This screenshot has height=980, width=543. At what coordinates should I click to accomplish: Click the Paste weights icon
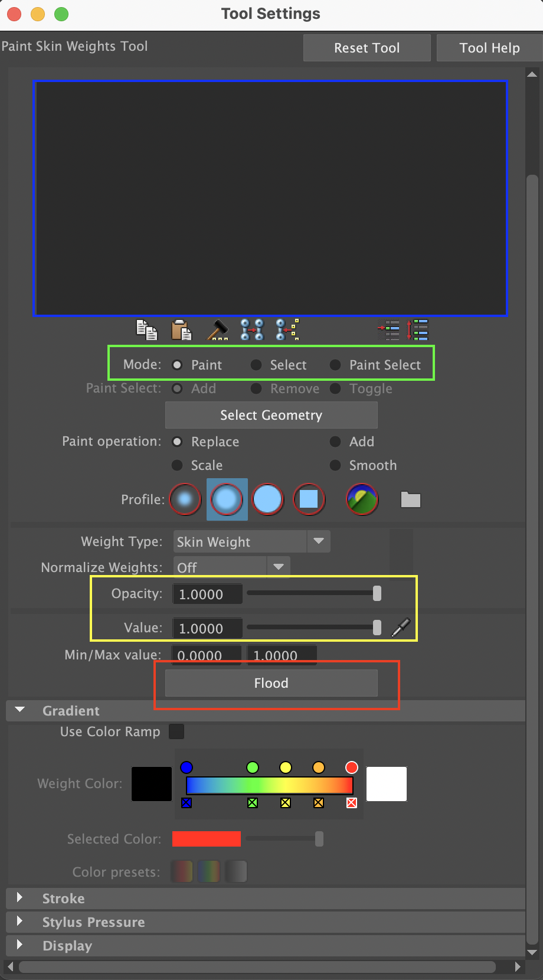(x=181, y=330)
